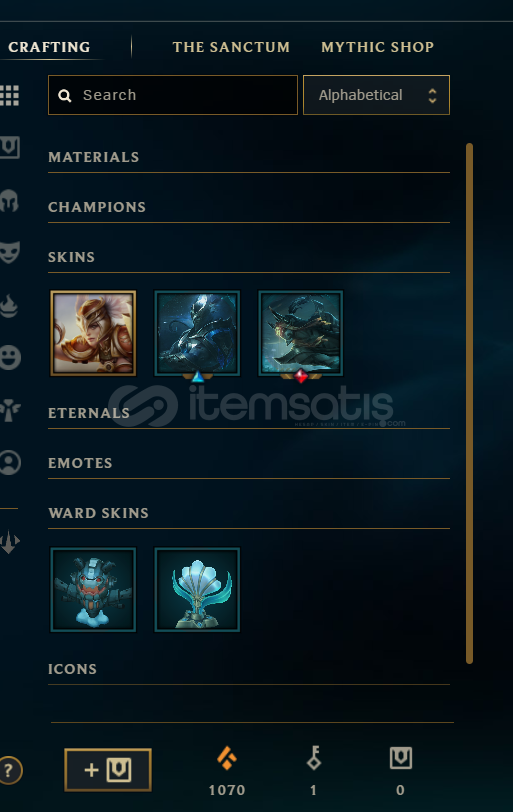Image resolution: width=513 pixels, height=812 pixels.
Task: Click the key fragment icon
Action: (314, 758)
